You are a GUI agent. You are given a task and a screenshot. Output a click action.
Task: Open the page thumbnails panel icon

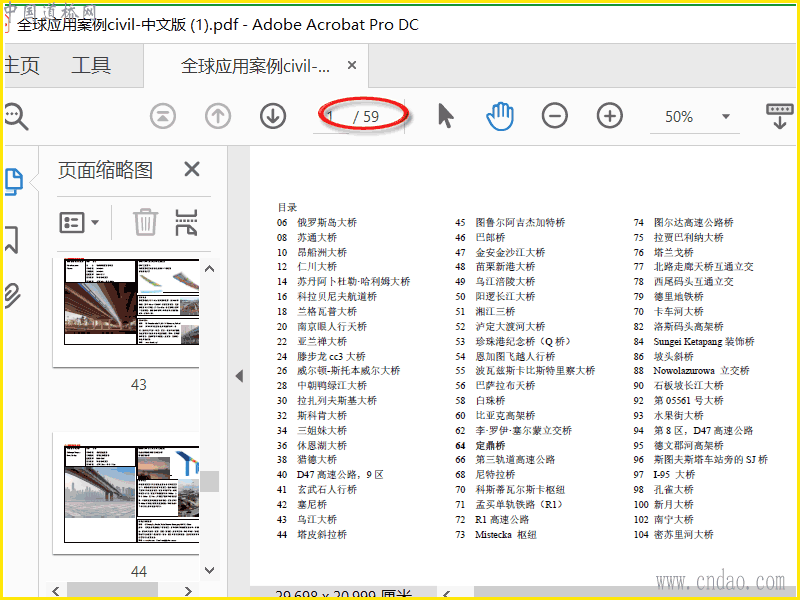point(14,182)
